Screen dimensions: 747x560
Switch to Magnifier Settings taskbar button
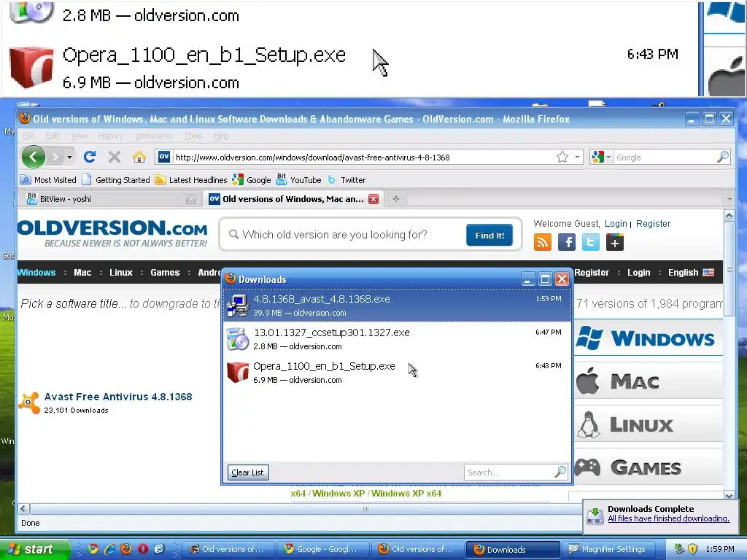(x=608, y=549)
